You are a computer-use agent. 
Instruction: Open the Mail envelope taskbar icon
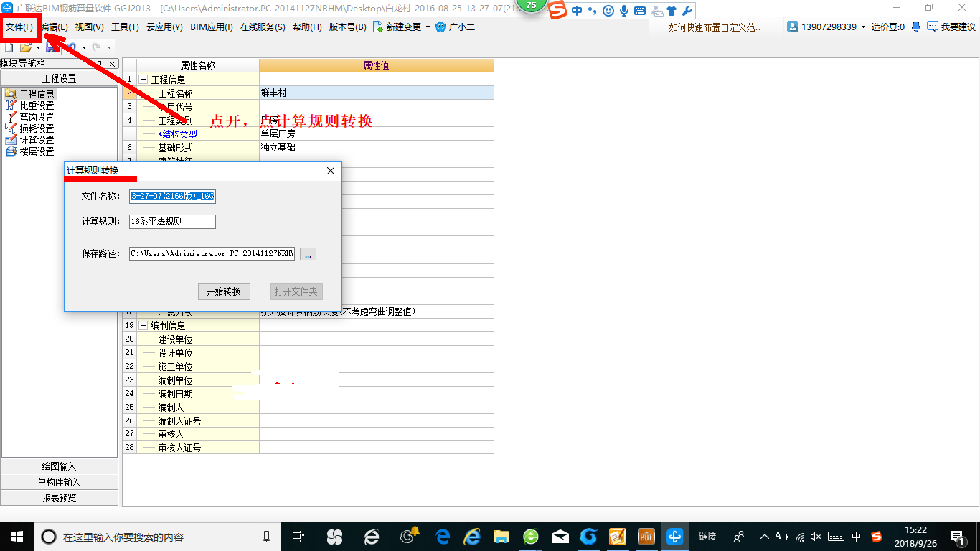(x=560, y=537)
